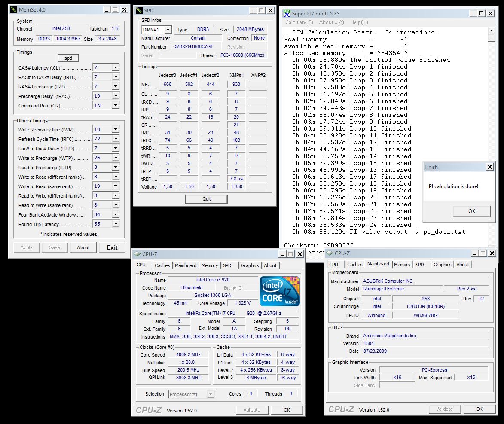Open the Round Trip Latency dropdown

pyautogui.click(x=116, y=224)
